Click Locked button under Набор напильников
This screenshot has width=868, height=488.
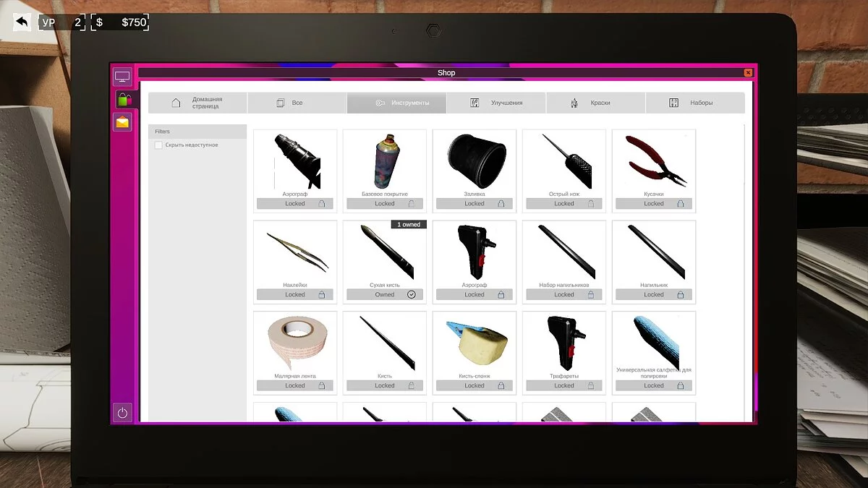[x=564, y=295]
